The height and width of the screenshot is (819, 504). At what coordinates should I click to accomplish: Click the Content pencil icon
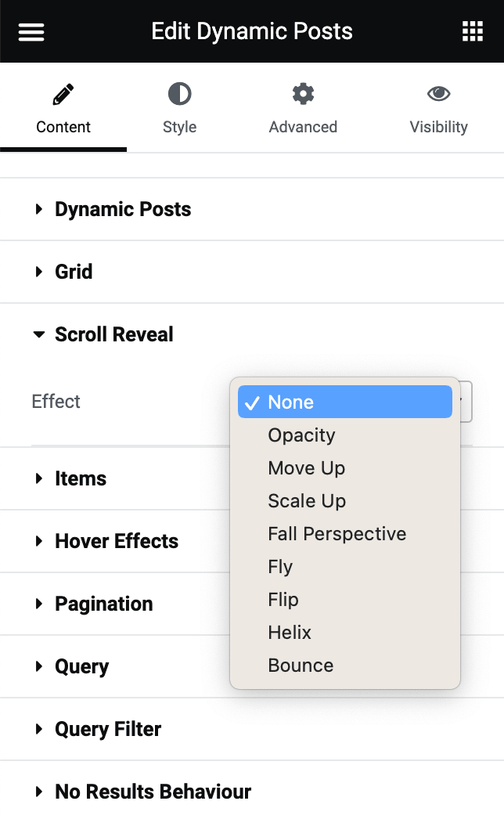pyautogui.click(x=63, y=96)
